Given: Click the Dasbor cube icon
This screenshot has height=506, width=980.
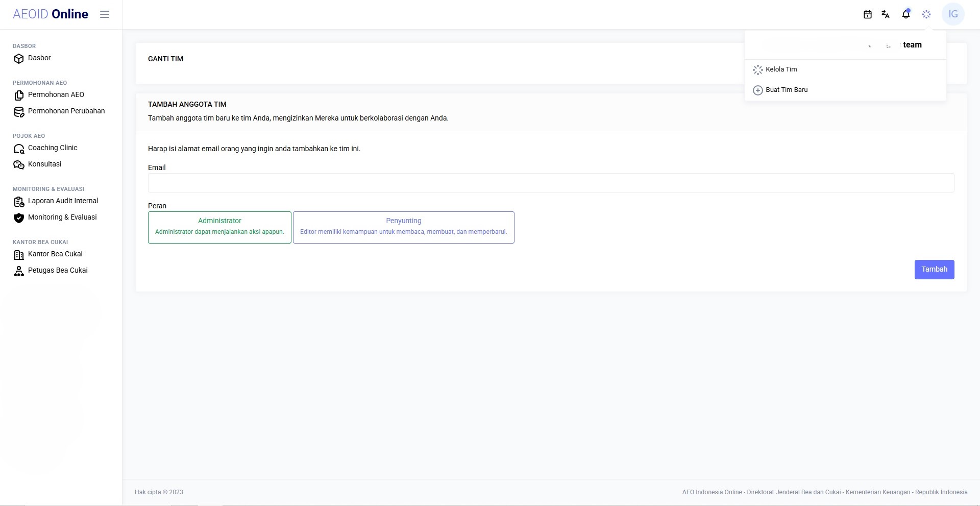Looking at the screenshot, I should tap(19, 59).
